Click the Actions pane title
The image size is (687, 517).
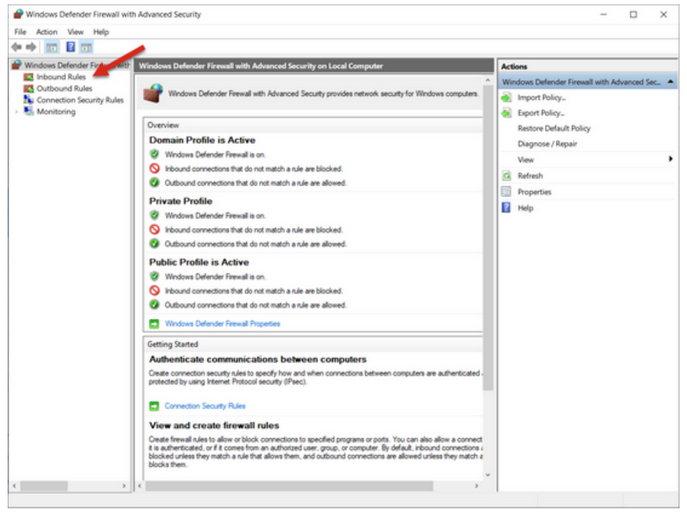pos(514,67)
